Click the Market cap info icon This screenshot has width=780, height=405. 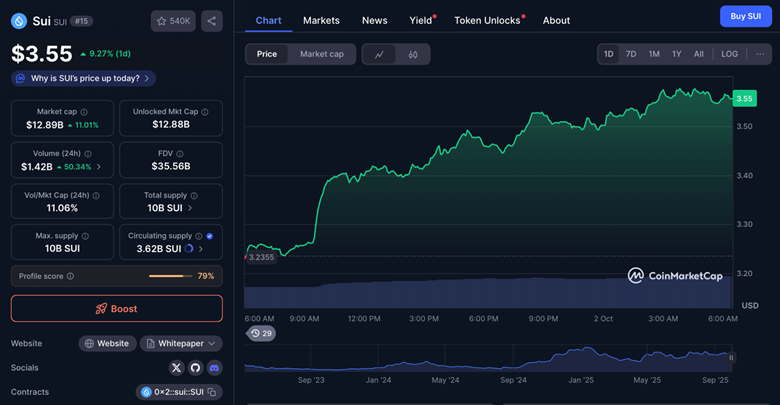[x=83, y=112]
